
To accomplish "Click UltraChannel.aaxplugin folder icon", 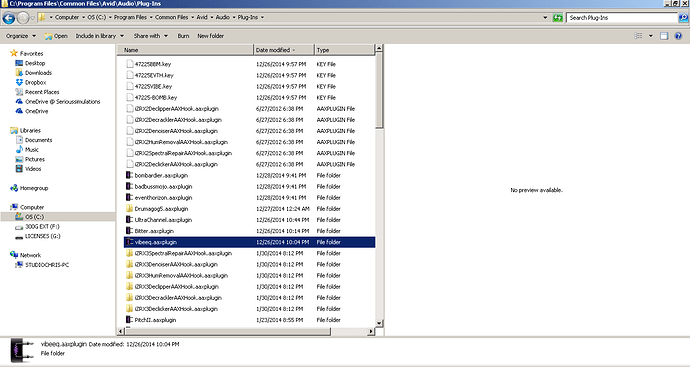I will pyautogui.click(x=129, y=220).
